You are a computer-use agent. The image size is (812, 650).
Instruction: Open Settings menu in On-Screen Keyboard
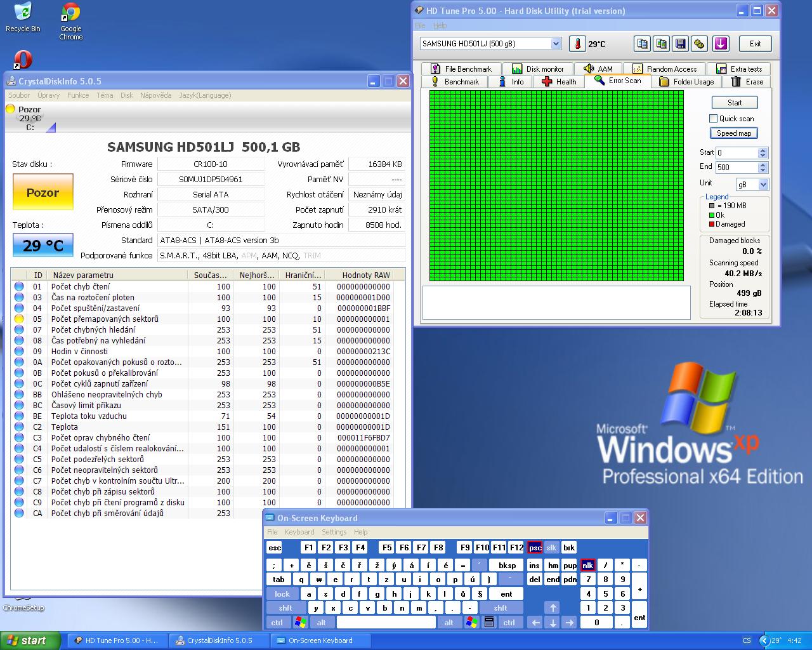(334, 532)
